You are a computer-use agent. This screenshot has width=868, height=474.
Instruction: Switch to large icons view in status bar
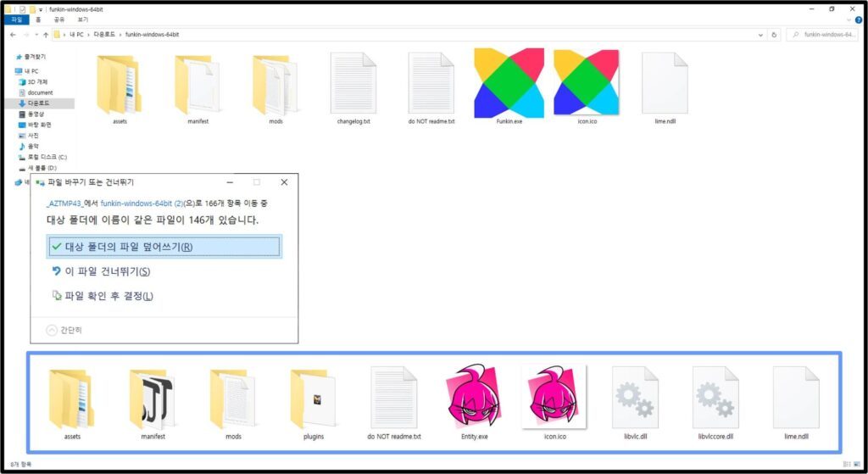[858, 464]
